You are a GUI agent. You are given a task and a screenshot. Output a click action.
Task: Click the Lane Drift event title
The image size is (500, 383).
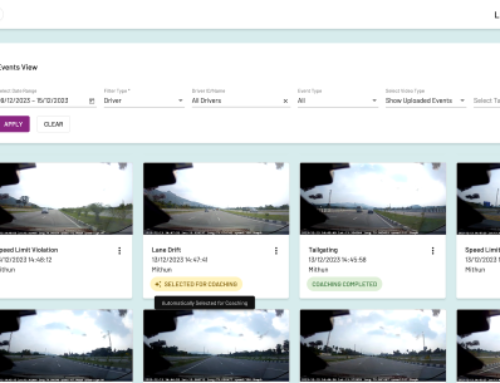click(x=166, y=250)
